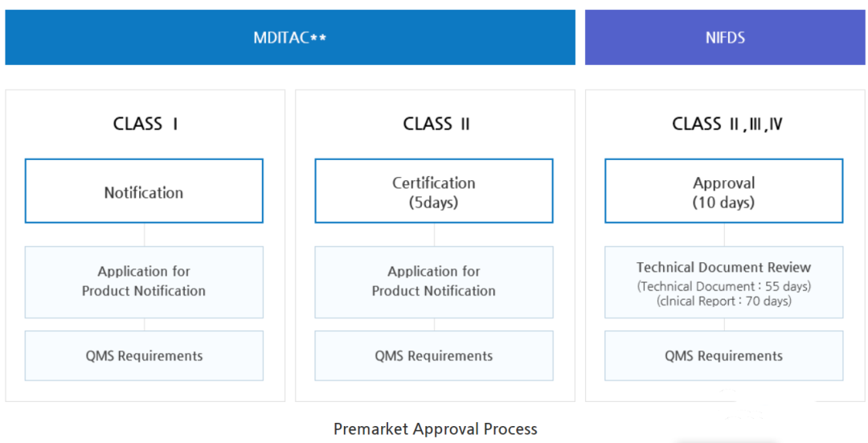Click Application for Product Notification below Certification

coord(434,281)
